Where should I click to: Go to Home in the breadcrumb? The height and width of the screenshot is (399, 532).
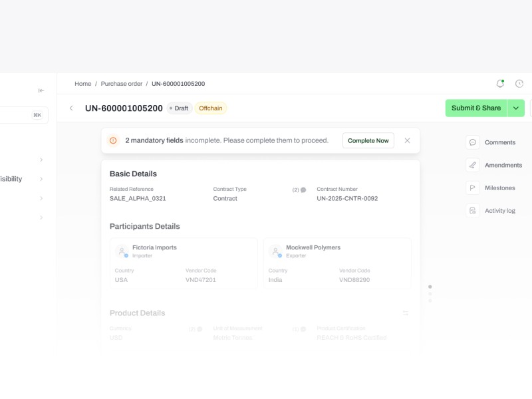click(82, 84)
